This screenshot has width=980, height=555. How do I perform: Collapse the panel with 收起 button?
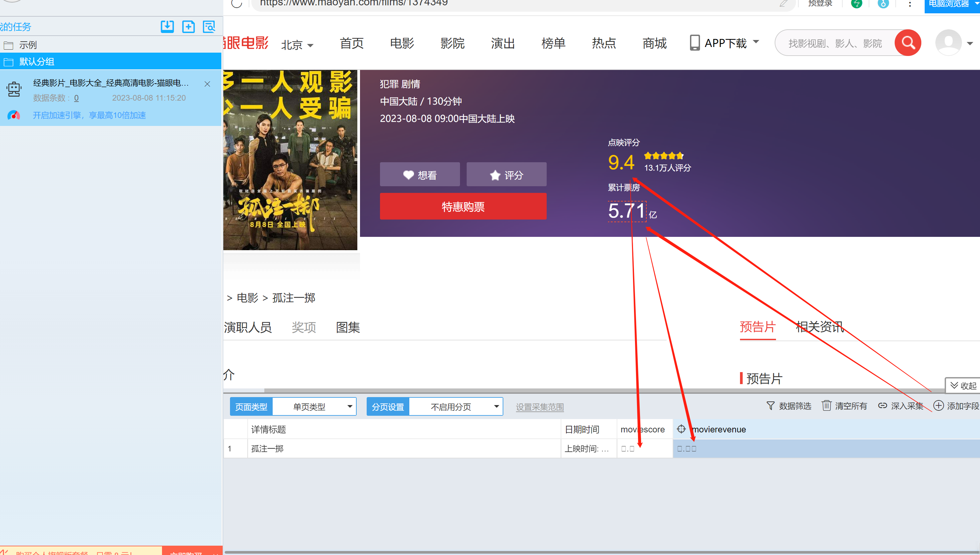(x=963, y=385)
